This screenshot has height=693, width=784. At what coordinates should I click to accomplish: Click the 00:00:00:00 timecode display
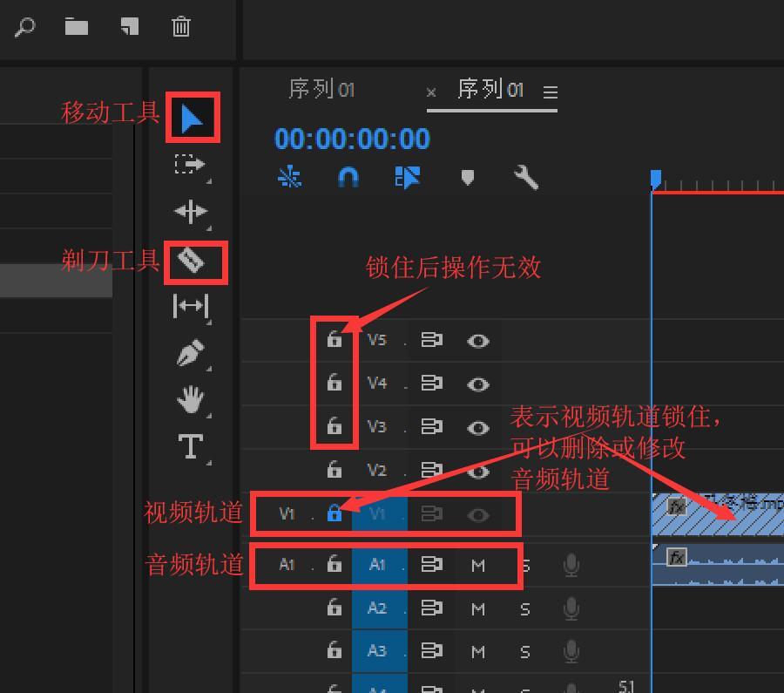(352, 138)
